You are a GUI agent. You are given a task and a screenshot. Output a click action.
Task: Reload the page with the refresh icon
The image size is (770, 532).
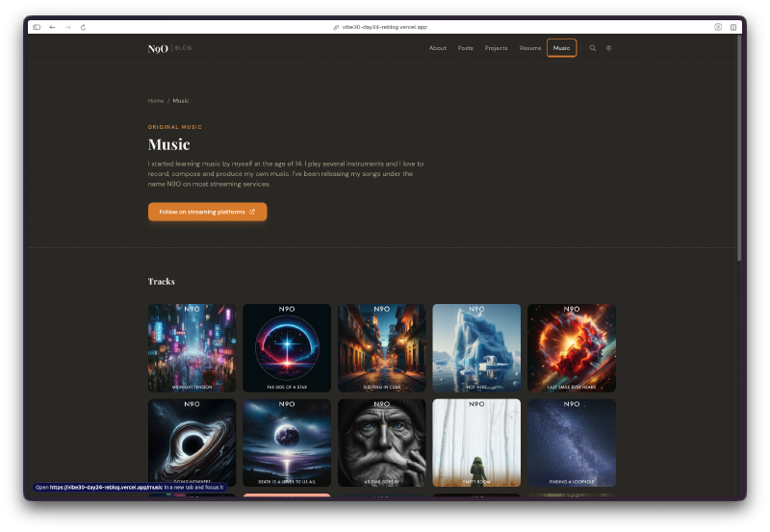point(83,27)
